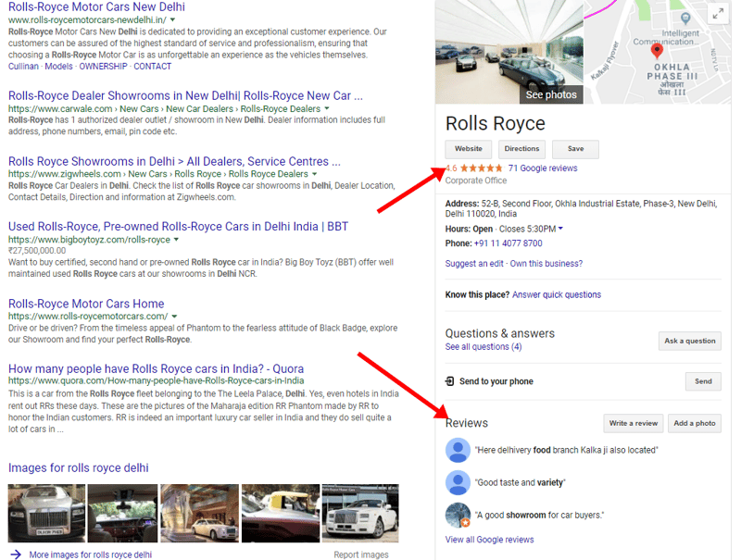
Task: Click the 'Closes 5:30PM' hours text
Action: pyautogui.click(x=527, y=229)
